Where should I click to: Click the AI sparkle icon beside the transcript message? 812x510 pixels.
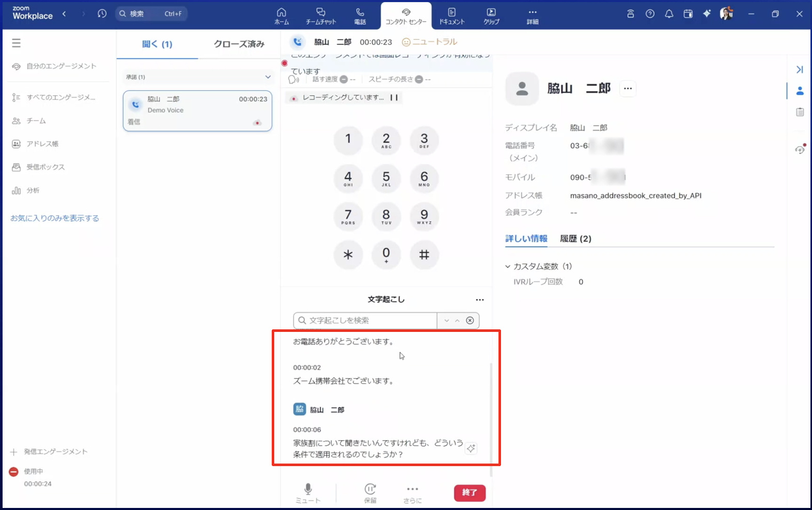pos(471,449)
